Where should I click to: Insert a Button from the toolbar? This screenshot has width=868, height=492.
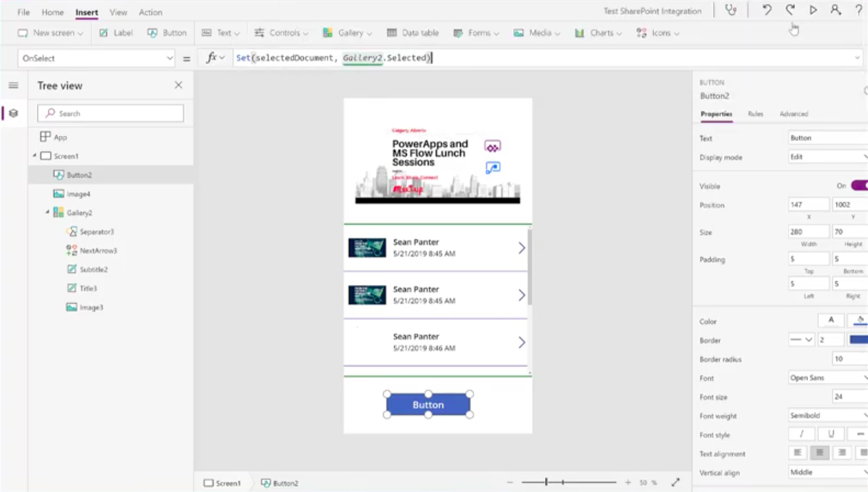pyautogui.click(x=167, y=33)
